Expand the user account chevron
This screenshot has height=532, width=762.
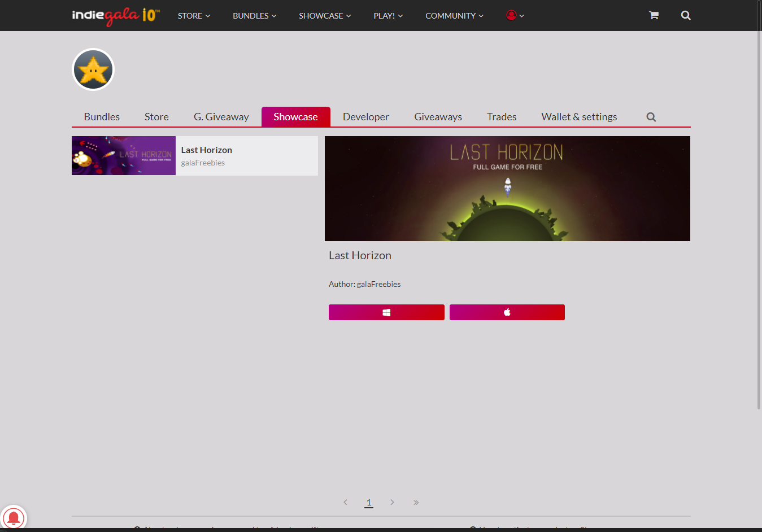[522, 16]
